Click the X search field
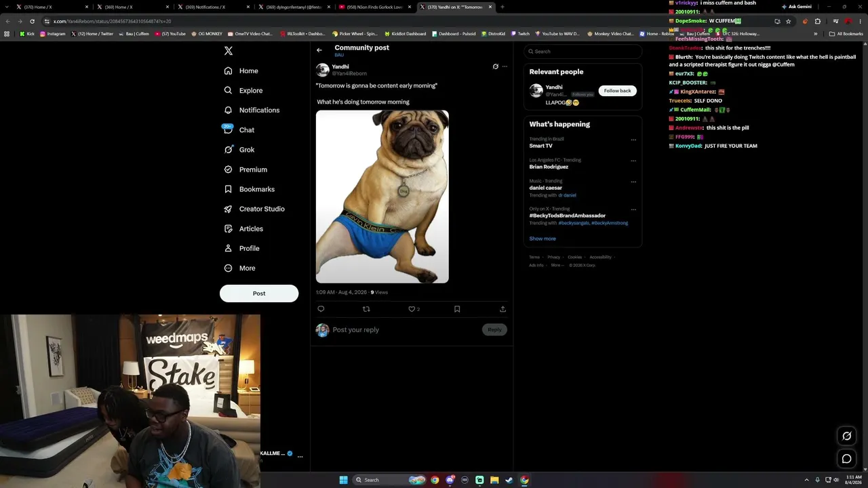The height and width of the screenshot is (488, 868). click(583, 52)
